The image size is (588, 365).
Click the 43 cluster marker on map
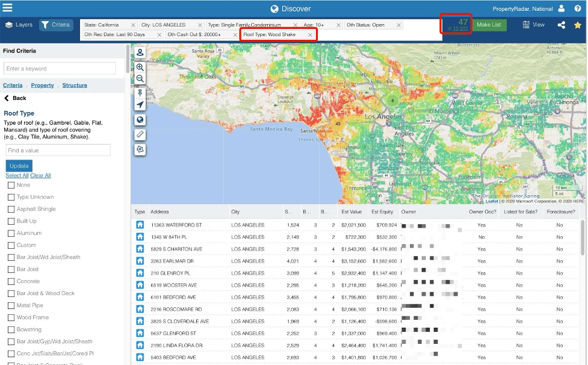pyautogui.click(x=338, y=124)
